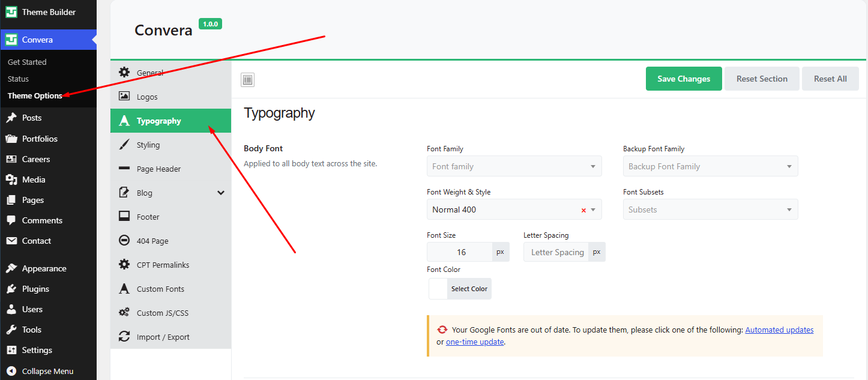Open Custom JS/CSS gears icon
868x380 pixels.
click(x=124, y=313)
